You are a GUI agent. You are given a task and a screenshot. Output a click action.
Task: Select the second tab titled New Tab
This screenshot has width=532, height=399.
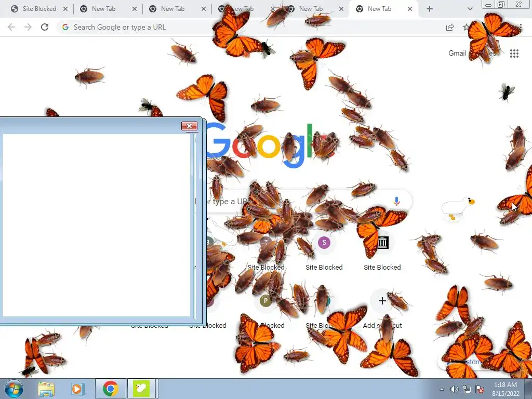172,9
